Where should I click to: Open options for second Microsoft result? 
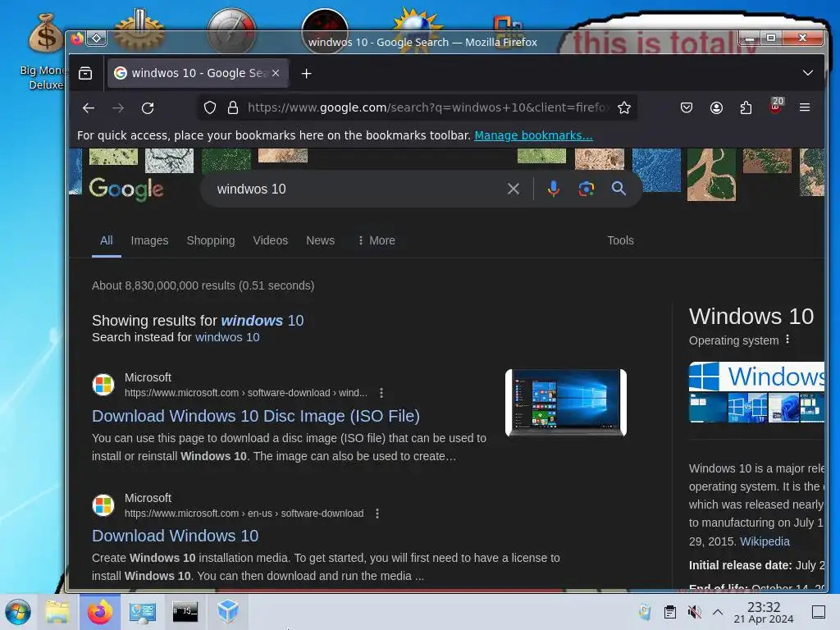(377, 514)
